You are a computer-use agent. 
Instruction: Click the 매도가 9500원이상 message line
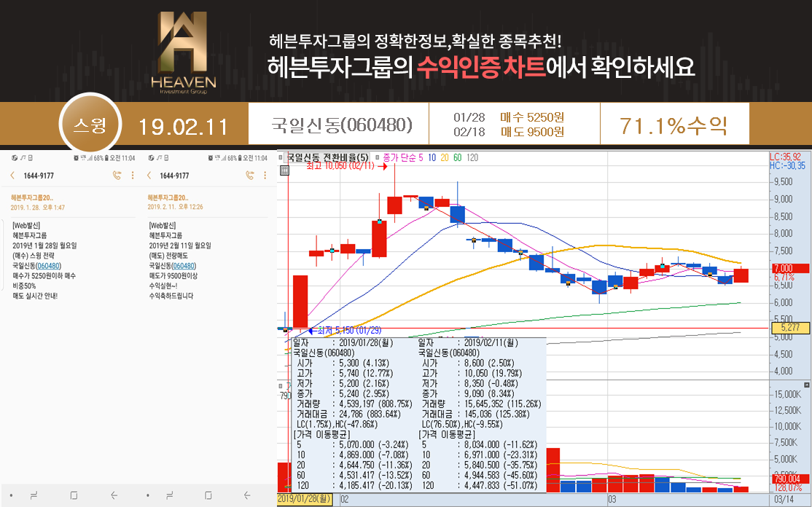tap(173, 276)
